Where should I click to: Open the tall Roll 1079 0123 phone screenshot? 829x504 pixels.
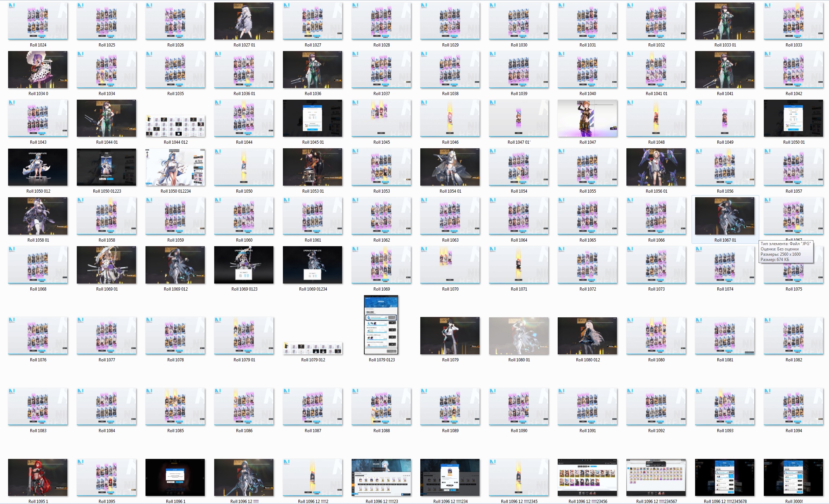click(x=381, y=325)
